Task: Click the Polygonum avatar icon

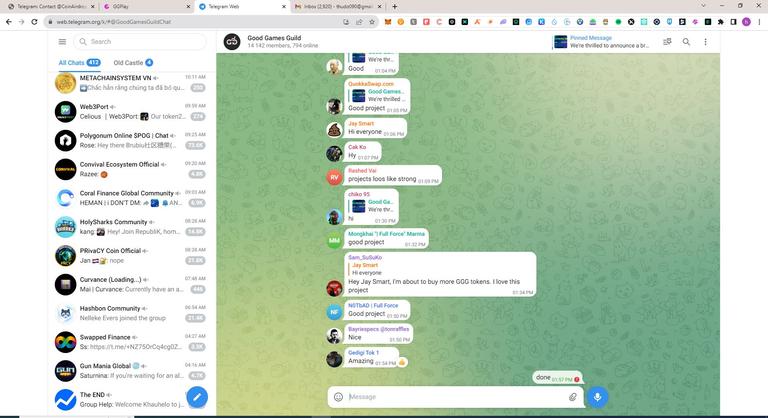Action: (65, 141)
